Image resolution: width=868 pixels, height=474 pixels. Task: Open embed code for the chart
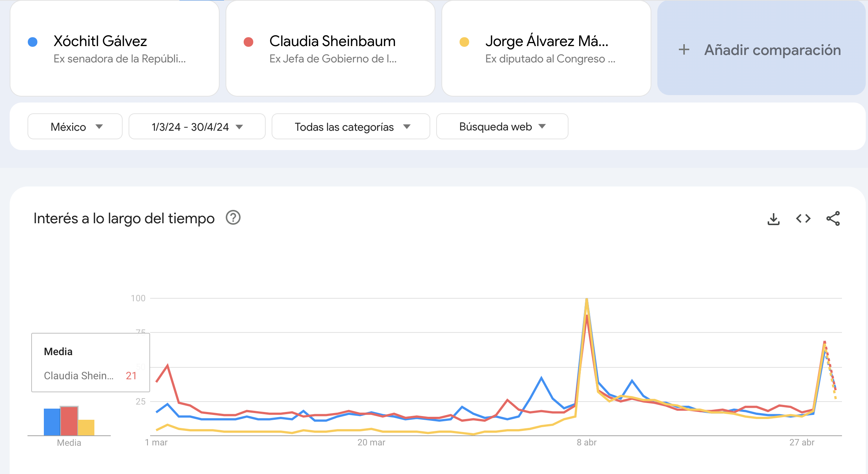coord(803,219)
